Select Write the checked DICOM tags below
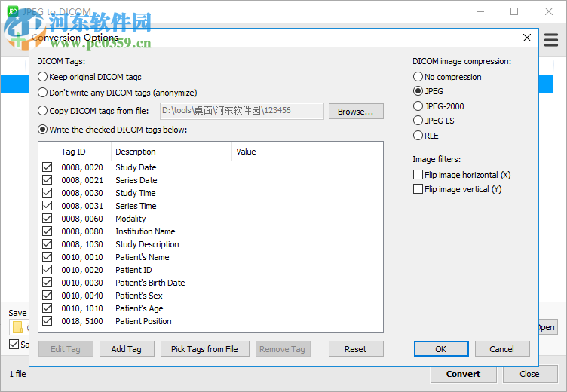The image size is (567, 392). (x=112, y=130)
